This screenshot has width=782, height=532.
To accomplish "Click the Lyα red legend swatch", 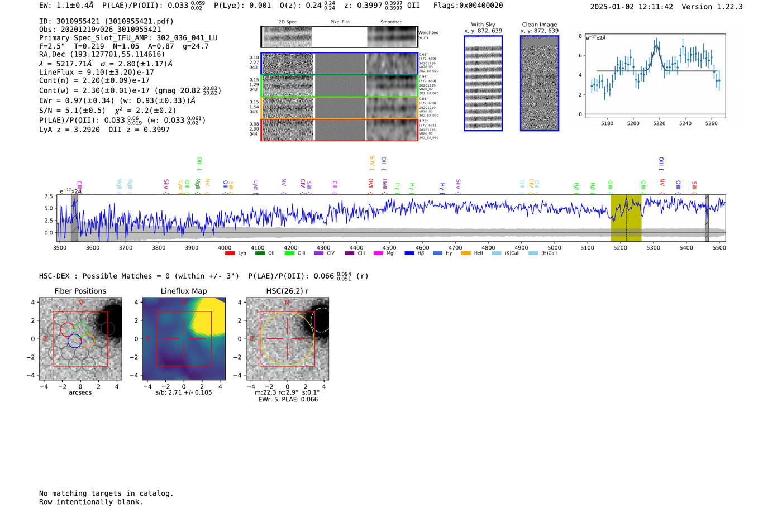I will point(230,253).
